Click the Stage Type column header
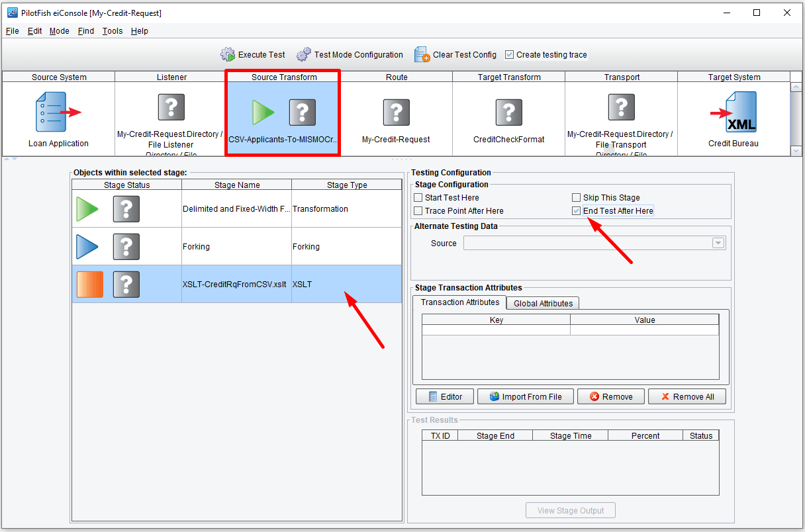Image resolution: width=805 pixels, height=532 pixels. 347,185
